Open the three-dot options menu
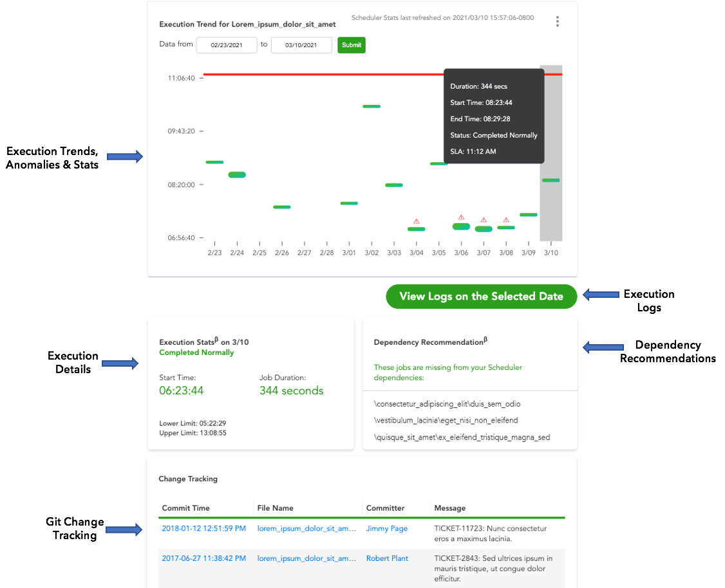 click(557, 22)
